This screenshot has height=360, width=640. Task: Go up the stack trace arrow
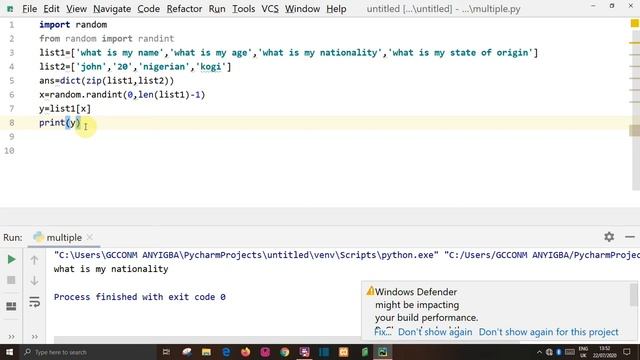point(34,260)
